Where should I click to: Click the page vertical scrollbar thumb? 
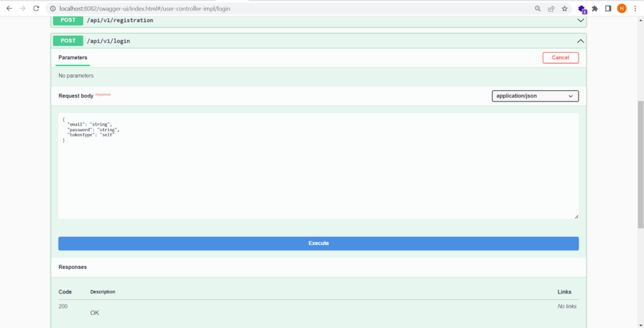pos(641,164)
